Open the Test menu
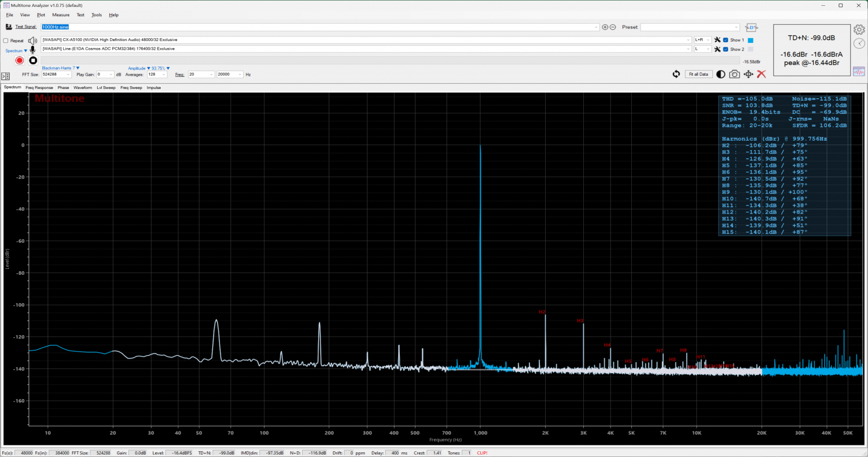Image resolution: width=868 pixels, height=457 pixels. tap(80, 15)
